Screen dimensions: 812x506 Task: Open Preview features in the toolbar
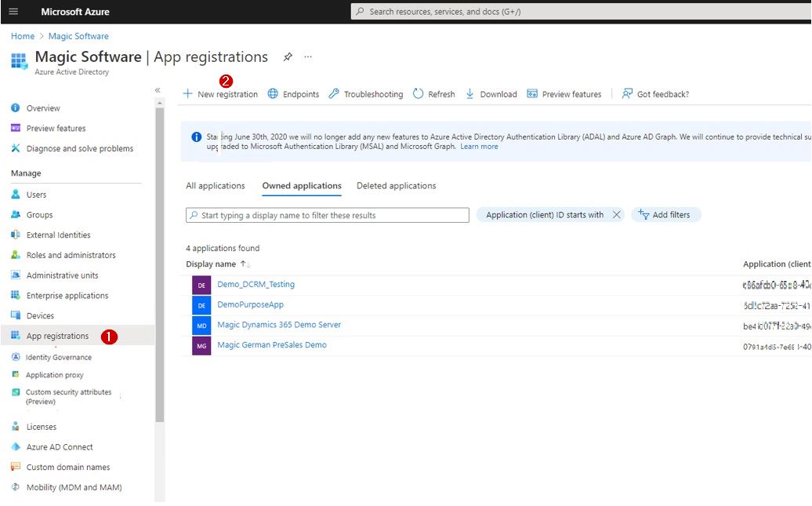coord(564,94)
